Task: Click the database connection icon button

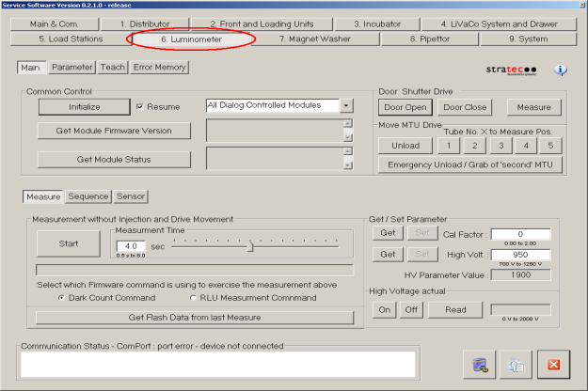Action: pyautogui.click(x=480, y=365)
